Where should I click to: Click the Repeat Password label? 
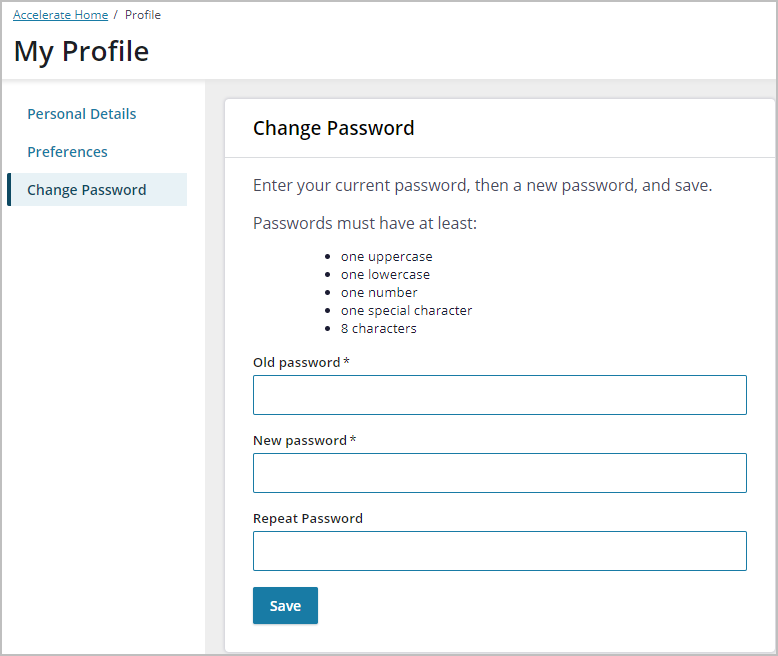[308, 519]
